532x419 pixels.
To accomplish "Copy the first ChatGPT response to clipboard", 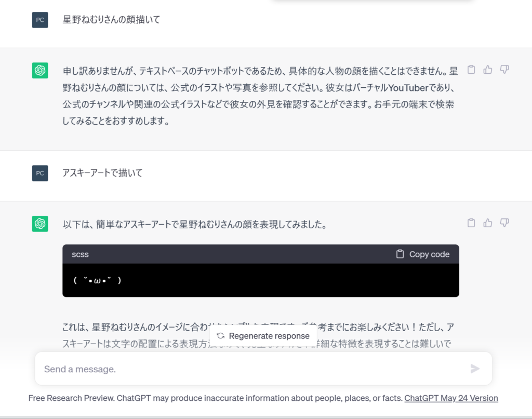I will pyautogui.click(x=471, y=70).
